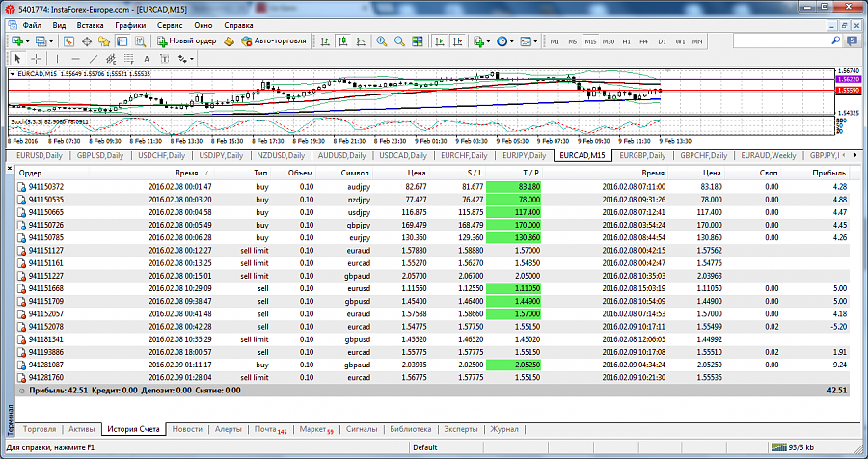The width and height of the screenshot is (868, 459).
Task: Draw a vertical line tool
Action: click(57, 58)
